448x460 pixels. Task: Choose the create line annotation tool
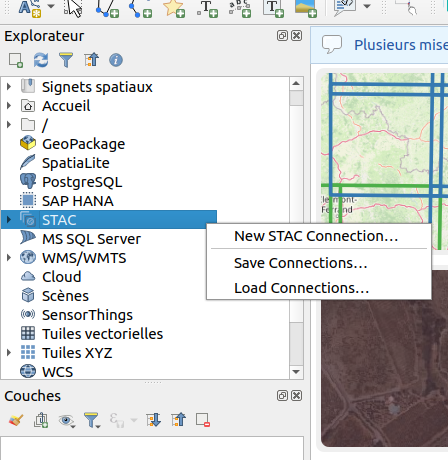[140, 8]
